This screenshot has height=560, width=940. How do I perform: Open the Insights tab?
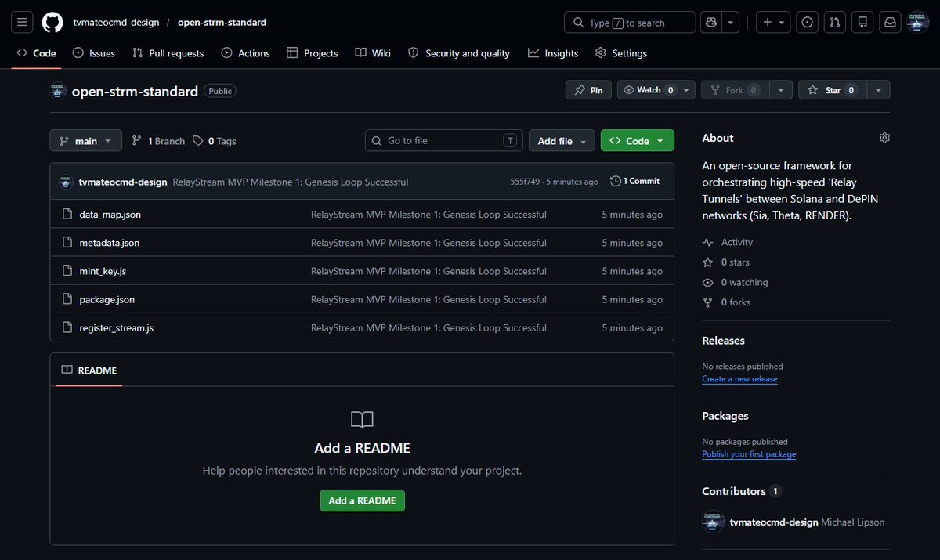point(553,53)
